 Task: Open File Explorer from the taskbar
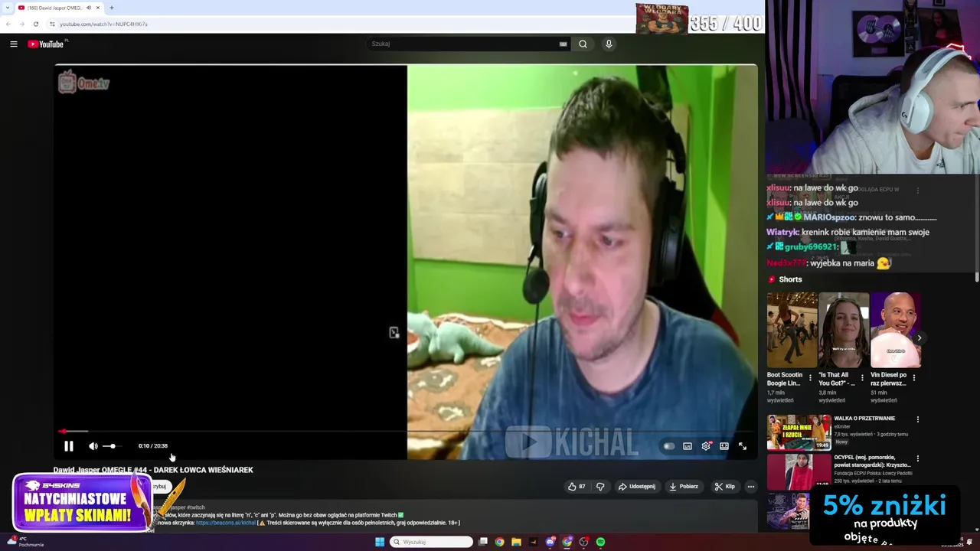517,542
